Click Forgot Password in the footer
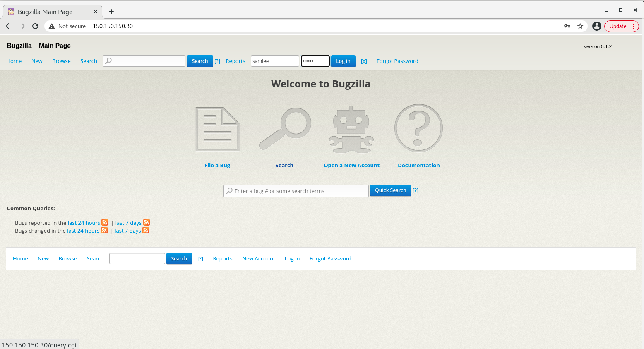644x349 pixels. coord(330,258)
